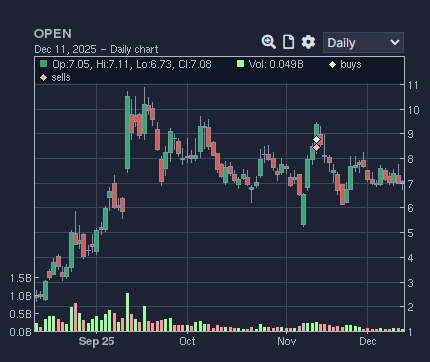Image resolution: width=430 pixels, height=362 pixels.
Task: Open the document export icon
Action: point(288,42)
